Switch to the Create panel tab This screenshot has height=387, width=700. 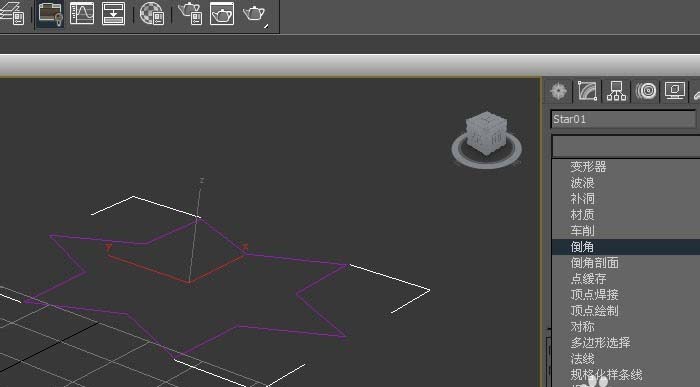click(558, 91)
